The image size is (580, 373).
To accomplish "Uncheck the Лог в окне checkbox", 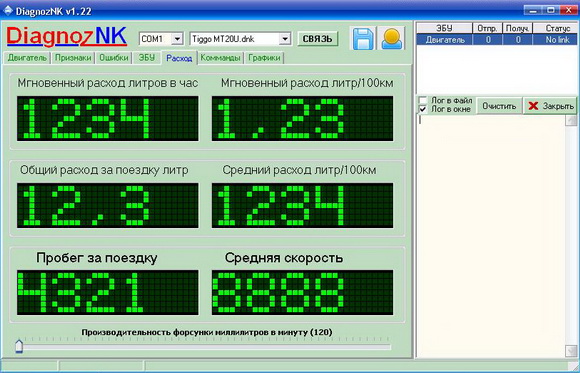I will click(x=423, y=109).
